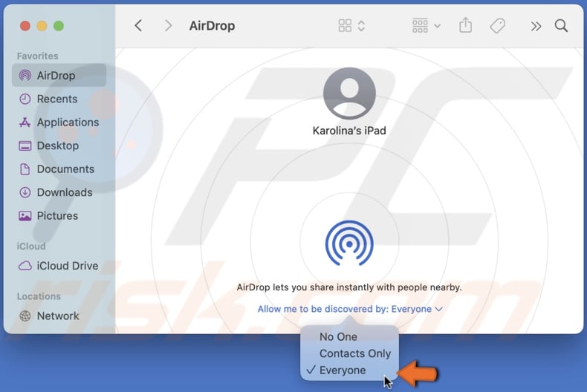Show more toolbar items double chevron

click(x=536, y=26)
